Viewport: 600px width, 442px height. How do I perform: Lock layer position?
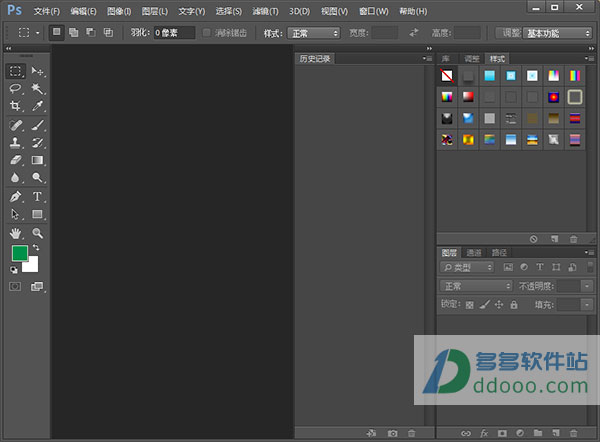(x=499, y=305)
